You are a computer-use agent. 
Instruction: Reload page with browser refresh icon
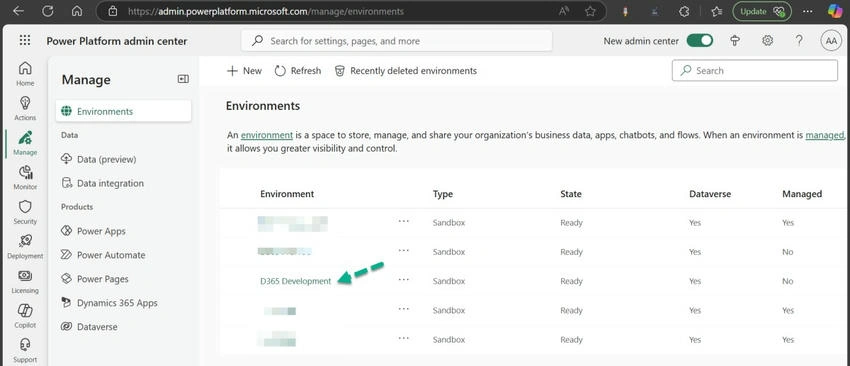pos(48,11)
